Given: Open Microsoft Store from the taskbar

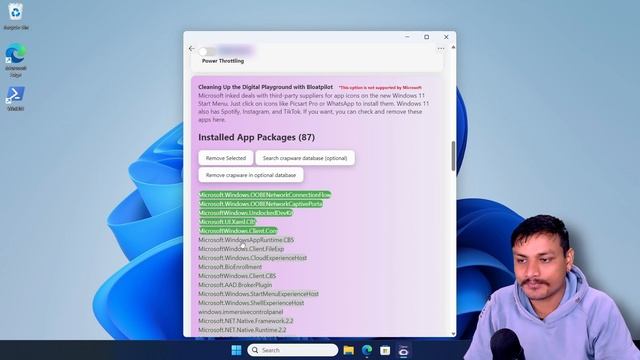Looking at the screenshot, I should click(385, 350).
